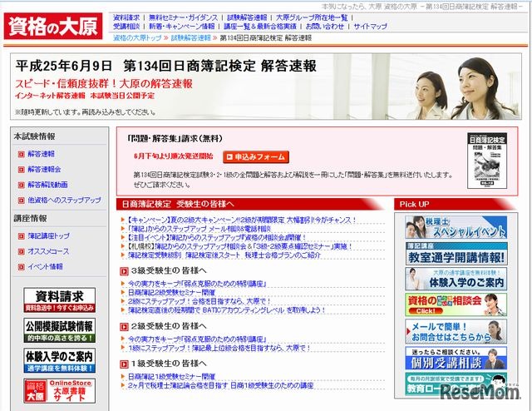This screenshot has height=411, width=532.
Task: Open 2ヶ月で税理士簿記論合格 link
Action: pos(220,385)
